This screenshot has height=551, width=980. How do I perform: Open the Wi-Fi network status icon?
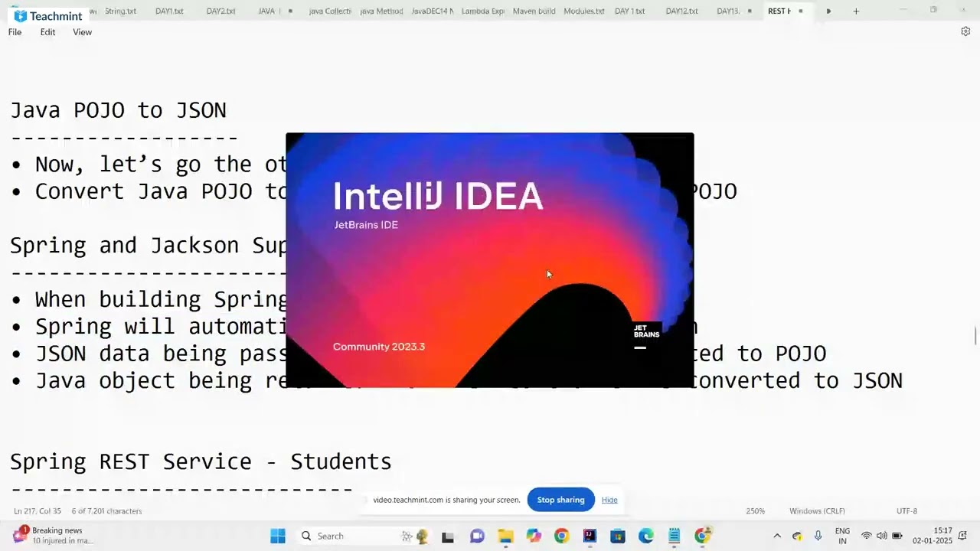(x=867, y=536)
